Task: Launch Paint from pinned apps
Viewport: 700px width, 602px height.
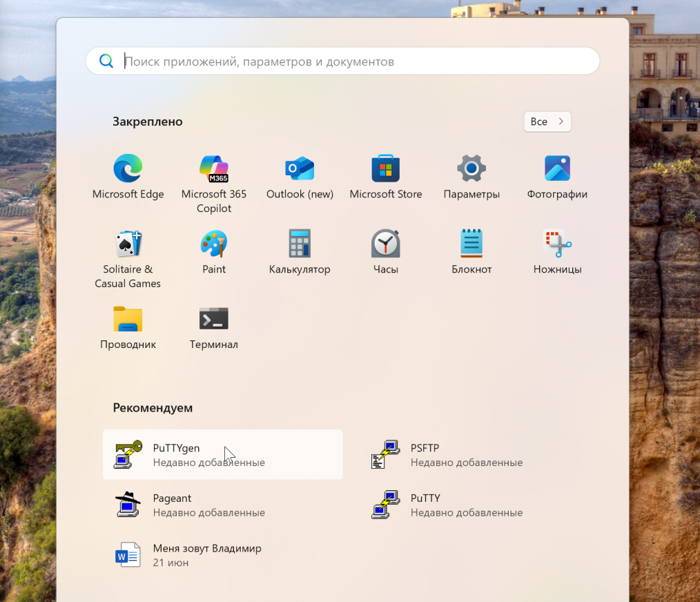Action: pos(214,252)
